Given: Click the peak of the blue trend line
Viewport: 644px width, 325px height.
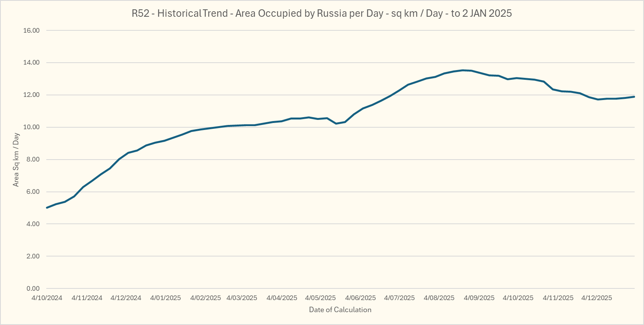Looking at the screenshot, I should coord(463,70).
